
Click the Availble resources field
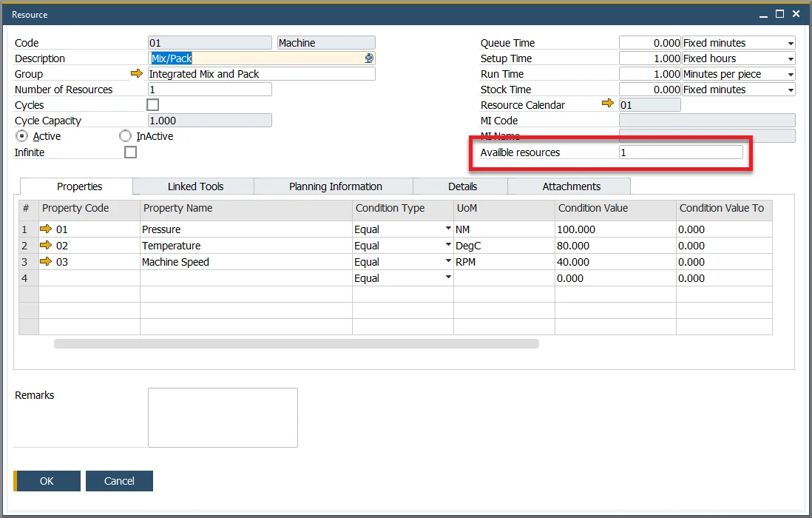coord(681,152)
